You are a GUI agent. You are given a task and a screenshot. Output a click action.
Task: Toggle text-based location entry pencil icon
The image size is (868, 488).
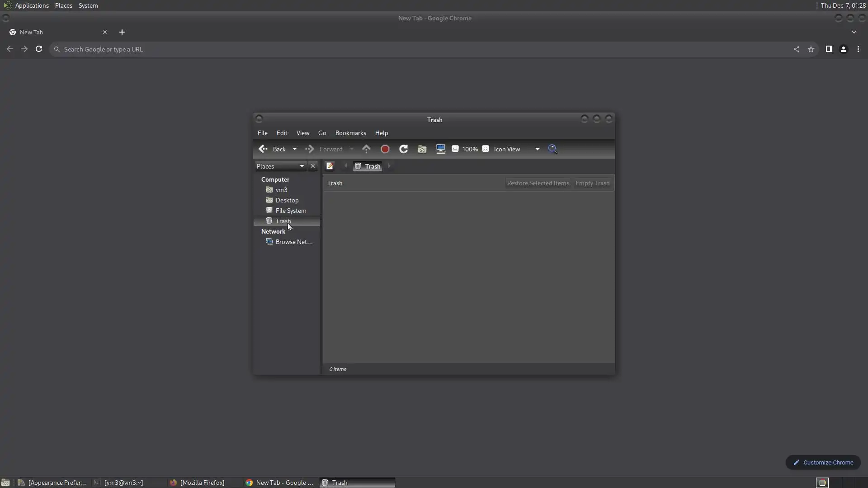click(330, 166)
